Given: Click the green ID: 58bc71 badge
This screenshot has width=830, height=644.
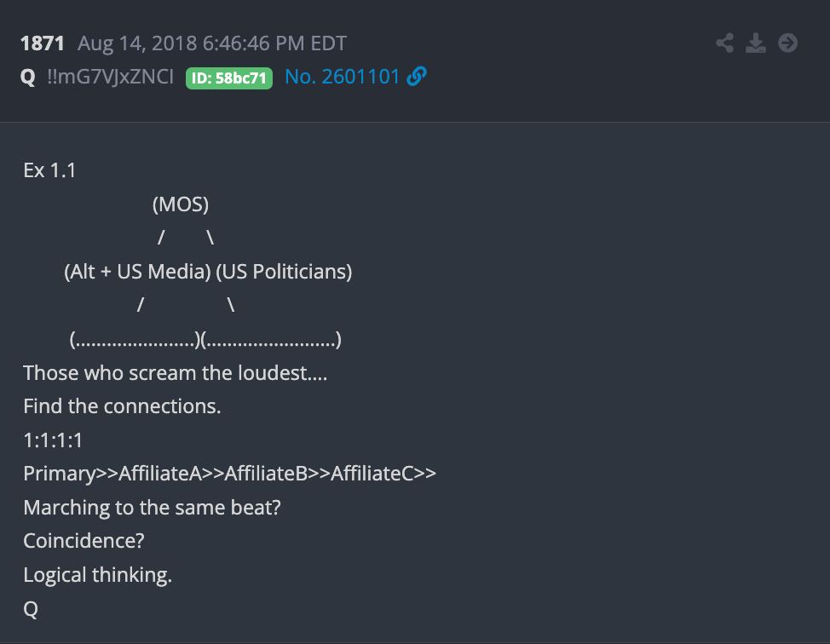Looking at the screenshot, I should pyautogui.click(x=229, y=78).
